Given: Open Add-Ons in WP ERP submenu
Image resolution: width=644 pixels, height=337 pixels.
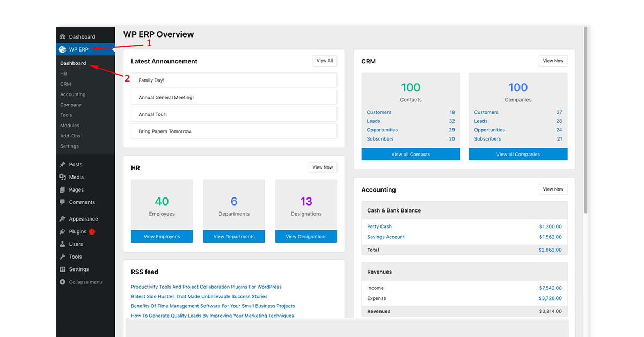Looking at the screenshot, I should click(70, 136).
